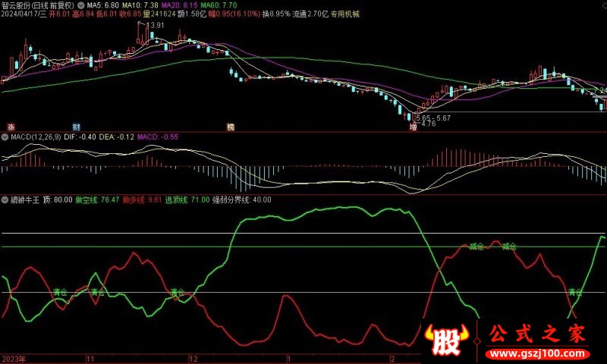The width and height of the screenshot is (607, 364).
Task: Click the close price 收6.85
Action: [130, 14]
